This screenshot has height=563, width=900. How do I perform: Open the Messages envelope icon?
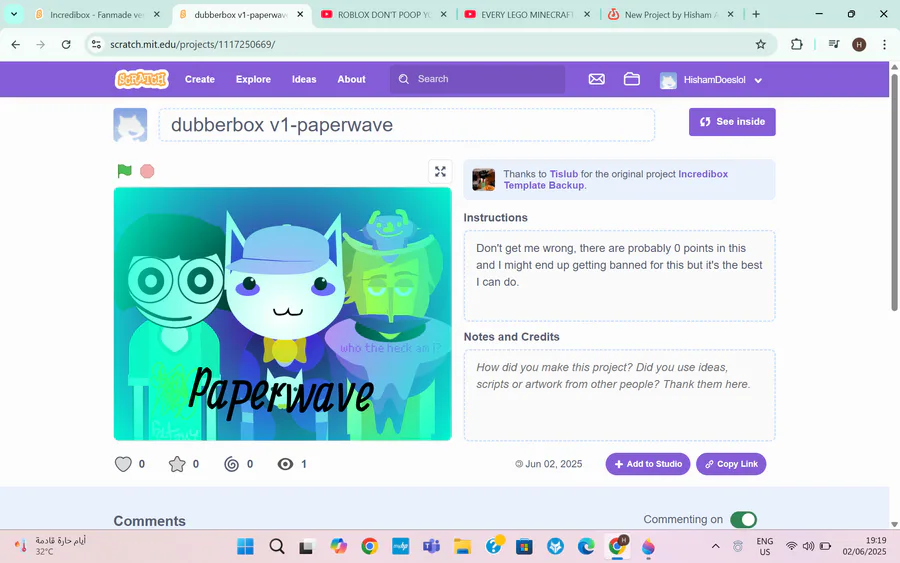coord(596,79)
